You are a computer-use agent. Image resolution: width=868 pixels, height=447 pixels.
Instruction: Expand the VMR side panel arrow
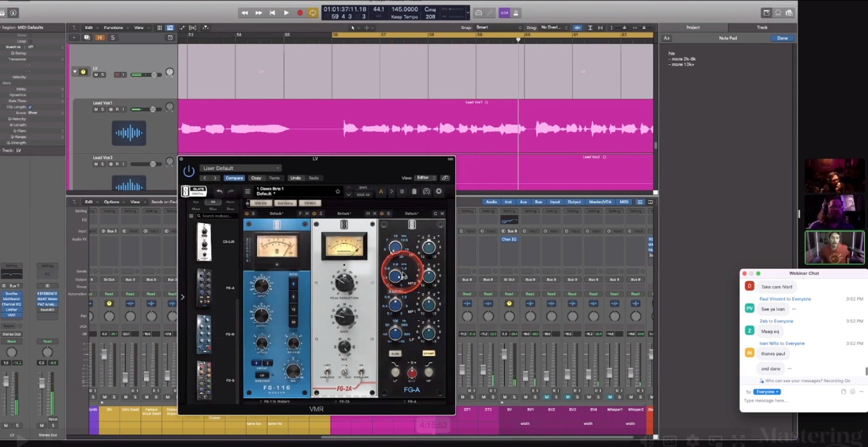183,297
